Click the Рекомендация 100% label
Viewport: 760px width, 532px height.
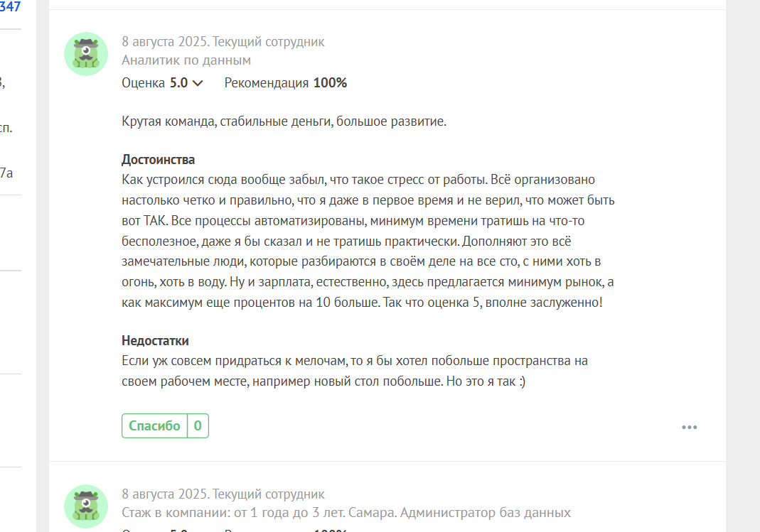(286, 83)
